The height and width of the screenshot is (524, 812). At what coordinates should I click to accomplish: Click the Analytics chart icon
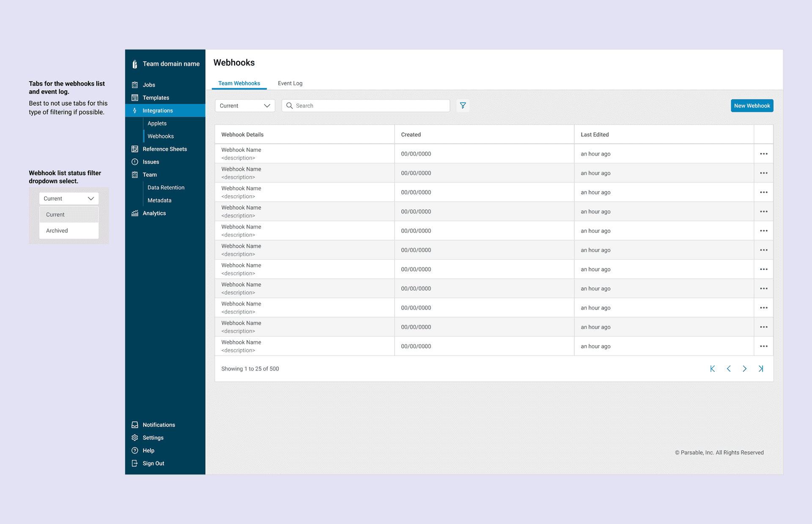[x=135, y=213]
